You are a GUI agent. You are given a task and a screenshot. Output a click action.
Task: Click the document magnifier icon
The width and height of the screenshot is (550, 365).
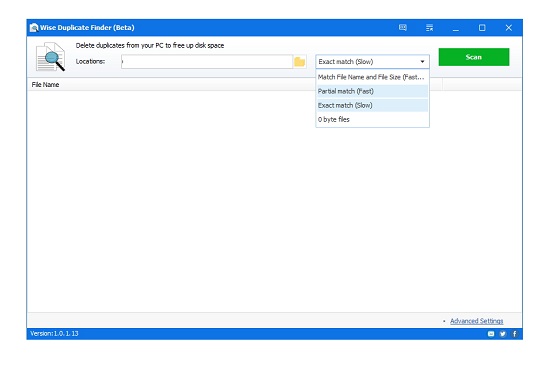coord(50,57)
